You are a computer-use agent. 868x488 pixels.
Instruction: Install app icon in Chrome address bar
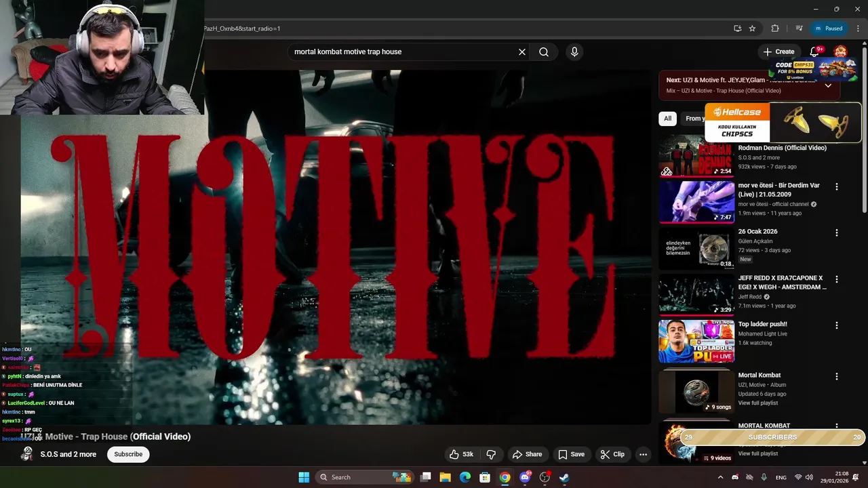(x=737, y=28)
